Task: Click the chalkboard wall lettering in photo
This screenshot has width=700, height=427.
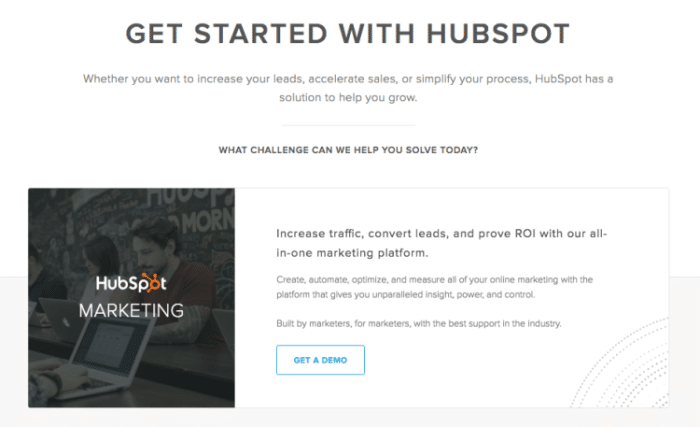Action: point(190,210)
